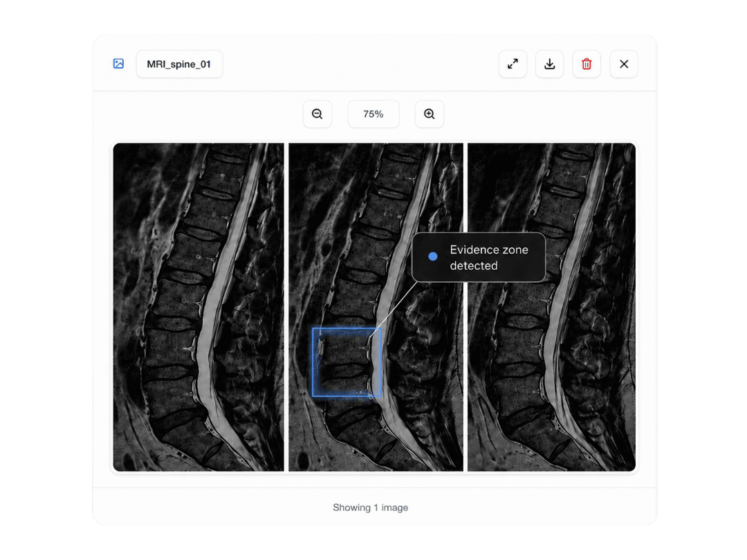Delete the image using the red trash icon

(587, 64)
